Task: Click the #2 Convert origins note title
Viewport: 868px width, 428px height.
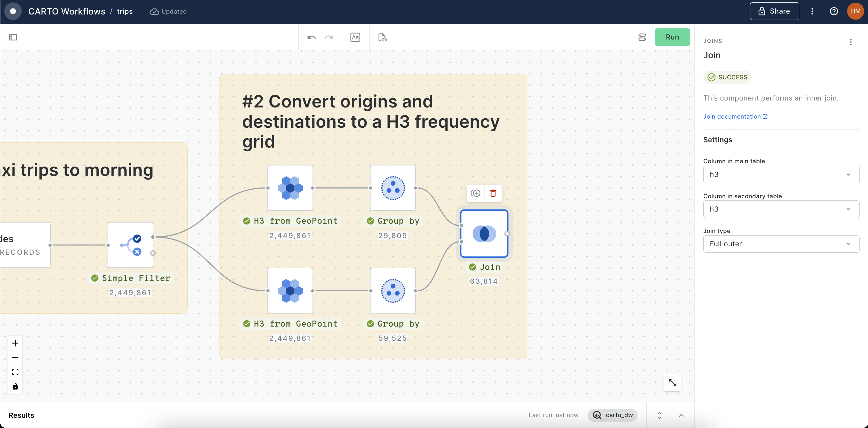Action: [371, 121]
